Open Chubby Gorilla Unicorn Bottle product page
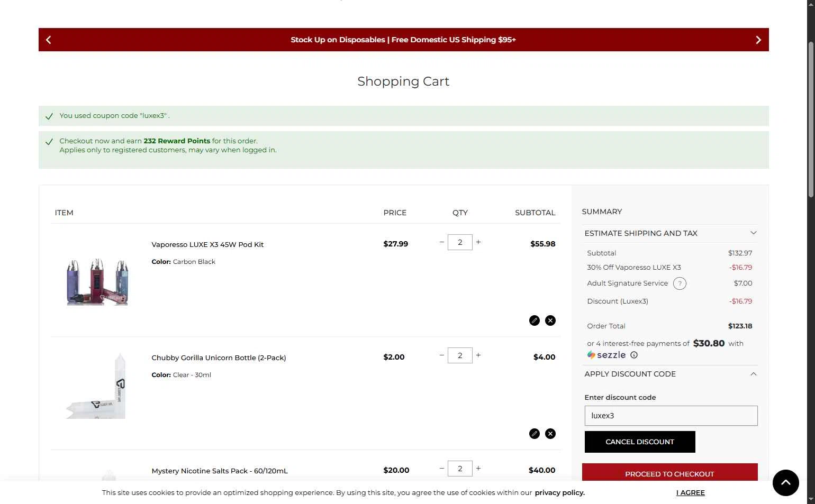The height and width of the screenshot is (504, 815). (219, 358)
